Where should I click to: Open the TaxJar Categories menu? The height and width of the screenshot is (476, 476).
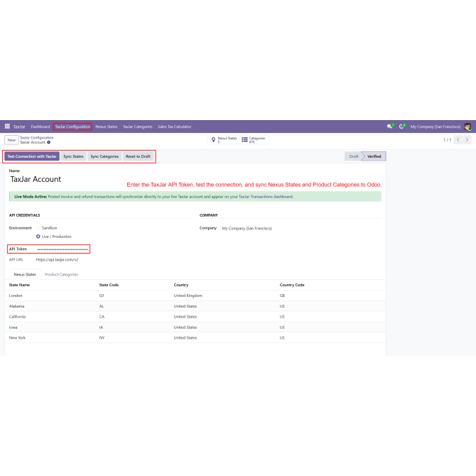coord(138,126)
